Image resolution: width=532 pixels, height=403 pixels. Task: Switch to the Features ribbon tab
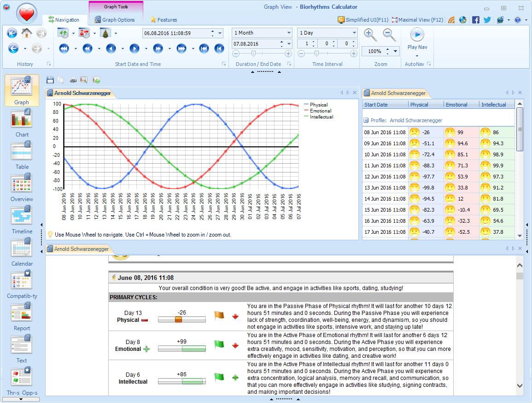[164, 20]
